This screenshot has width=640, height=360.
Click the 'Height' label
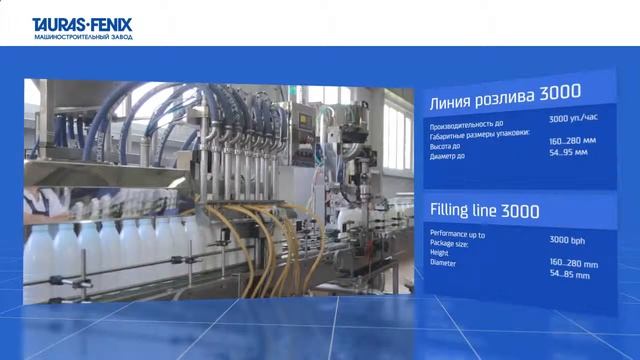pos(439,253)
